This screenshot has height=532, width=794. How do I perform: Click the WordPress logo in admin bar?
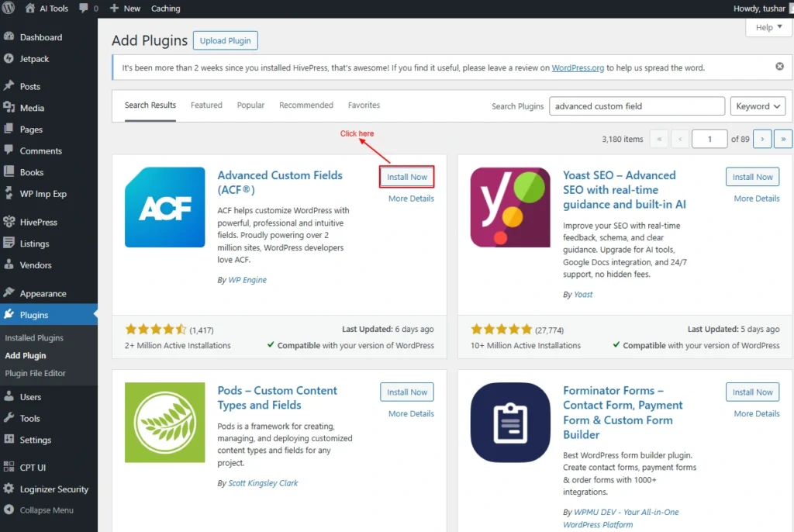point(9,9)
